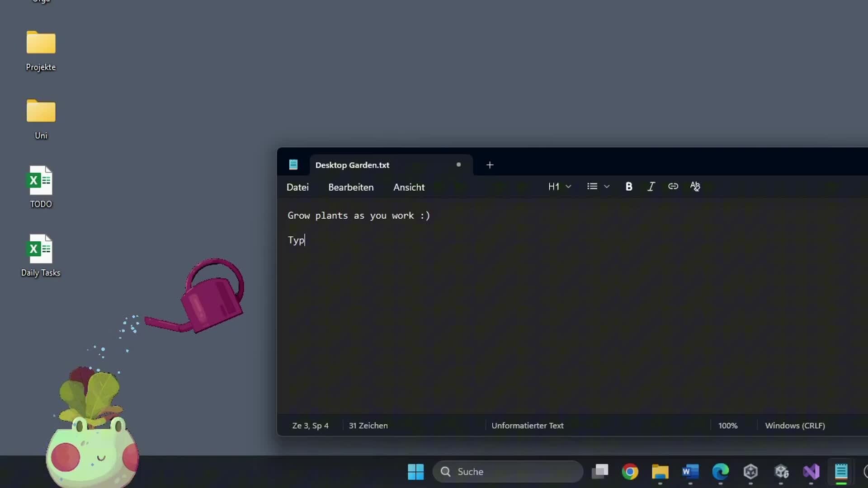The image size is (868, 488).
Task: Click the Notepad app icon in the title bar
Action: click(293, 164)
